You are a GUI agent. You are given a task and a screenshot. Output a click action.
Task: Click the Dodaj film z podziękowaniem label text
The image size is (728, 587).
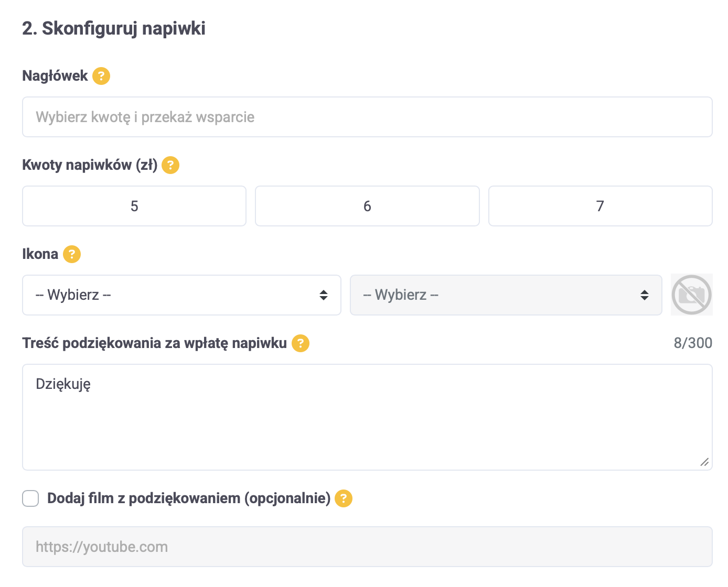click(x=189, y=498)
